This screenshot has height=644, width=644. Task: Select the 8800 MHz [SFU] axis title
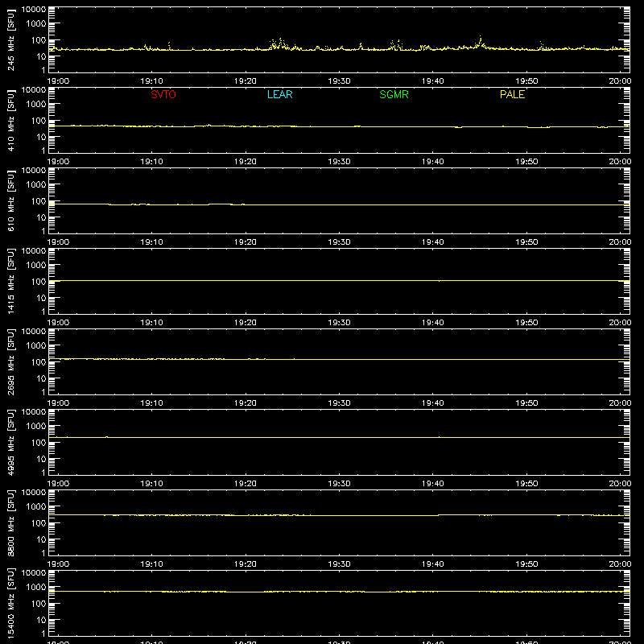pyautogui.click(x=11, y=522)
